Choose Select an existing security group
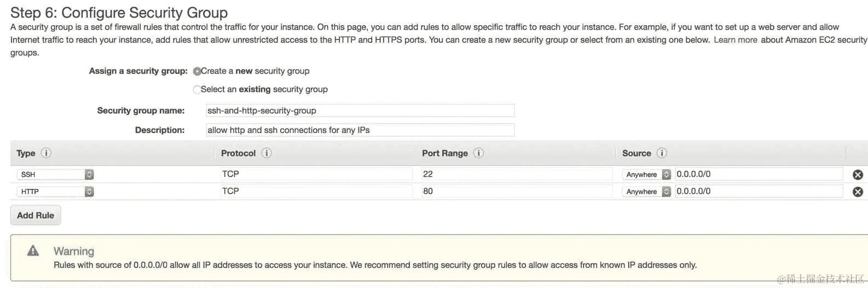The width and height of the screenshot is (868, 288). (x=197, y=89)
